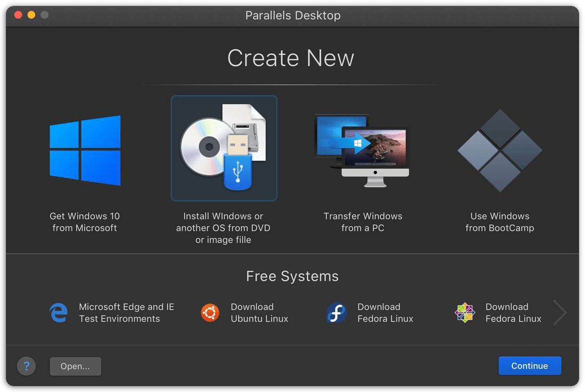Image resolution: width=585 pixels, height=392 pixels.
Task: Select 'Transfer Windows from a PC' label
Action: (x=363, y=222)
